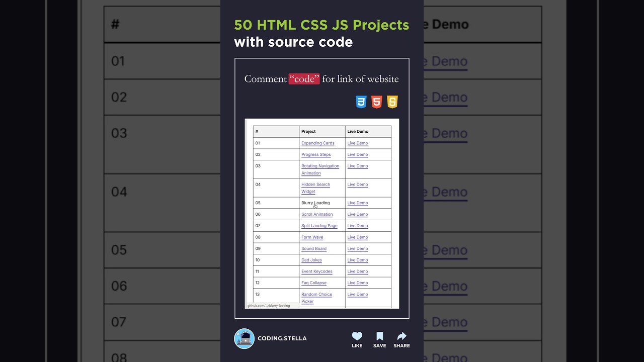Click row number "01" in small table
The width and height of the screenshot is (644, 362).
point(258,143)
